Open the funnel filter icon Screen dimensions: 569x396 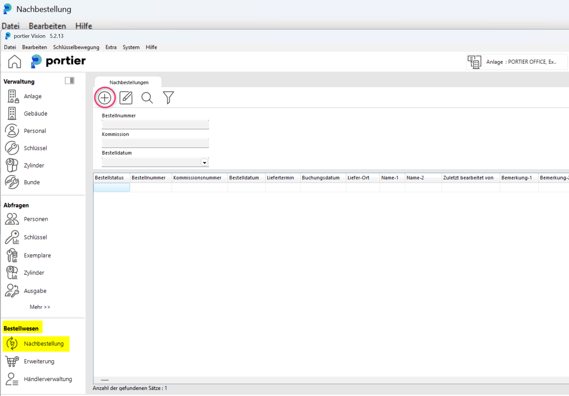point(168,98)
